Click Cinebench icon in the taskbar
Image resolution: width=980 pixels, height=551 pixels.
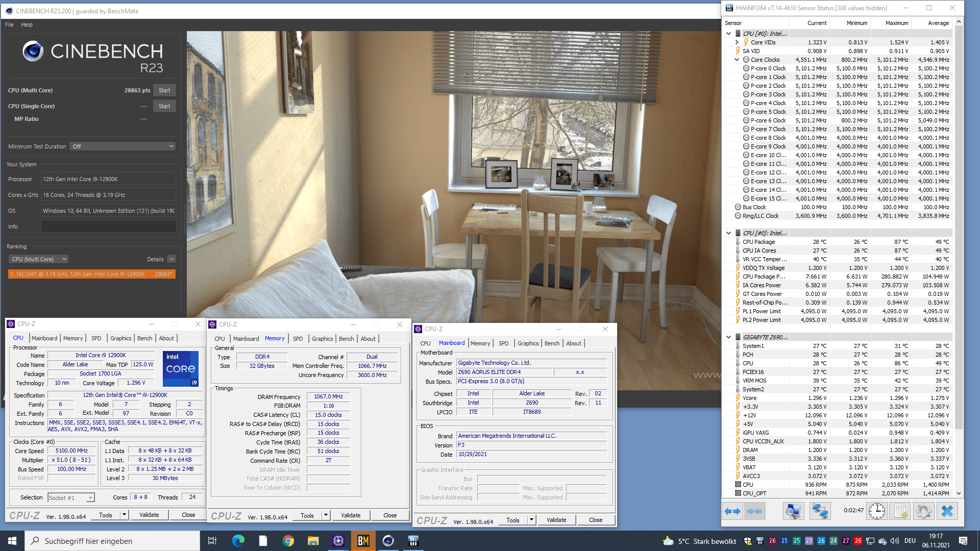pyautogui.click(x=388, y=541)
